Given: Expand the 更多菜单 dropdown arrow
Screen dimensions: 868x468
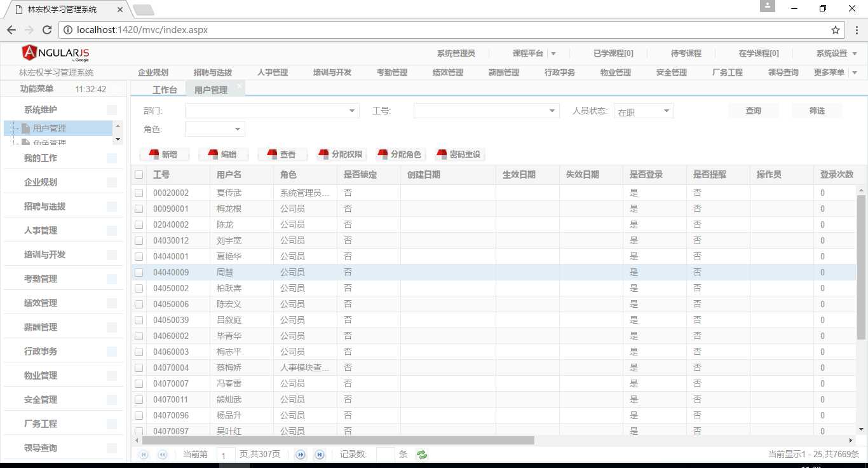Looking at the screenshot, I should click(x=855, y=72).
